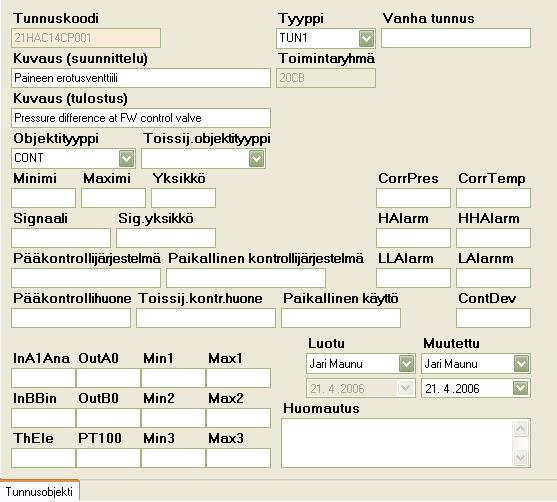This screenshot has height=502, width=557.
Task: Click the Max3 input field
Action: [238, 458]
